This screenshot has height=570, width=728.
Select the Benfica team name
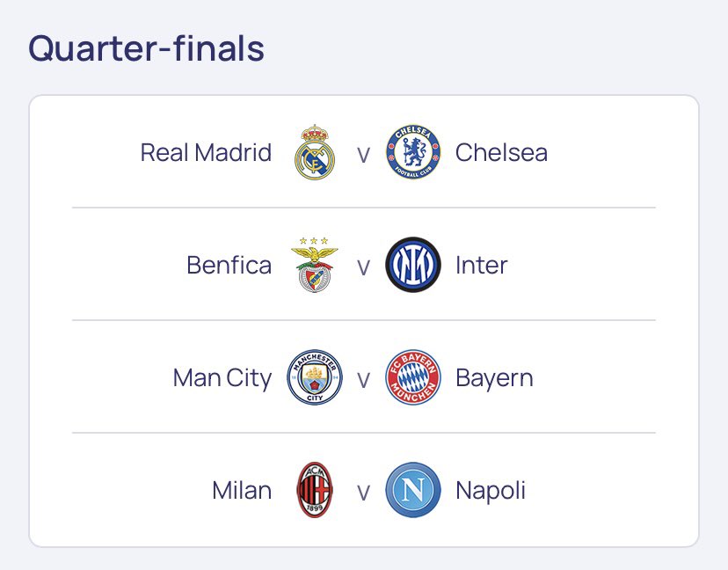229,265
